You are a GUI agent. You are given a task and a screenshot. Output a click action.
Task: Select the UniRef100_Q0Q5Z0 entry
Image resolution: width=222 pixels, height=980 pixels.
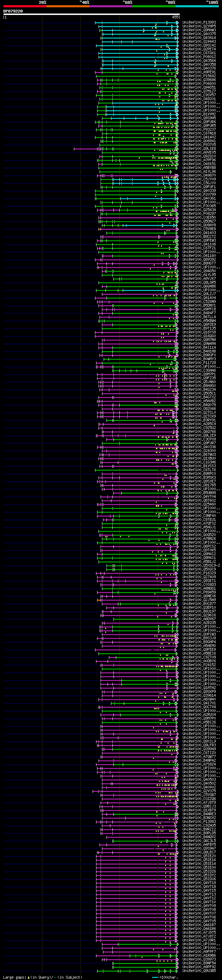click(199, 535)
